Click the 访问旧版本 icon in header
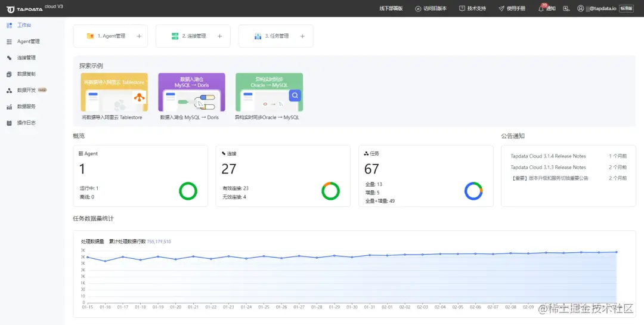The width and height of the screenshot is (644, 325). pyautogui.click(x=418, y=8)
